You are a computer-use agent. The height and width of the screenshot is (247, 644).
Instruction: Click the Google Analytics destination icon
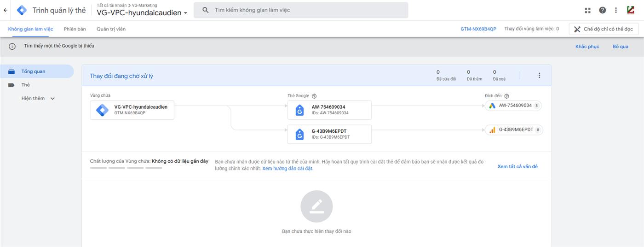(x=492, y=130)
